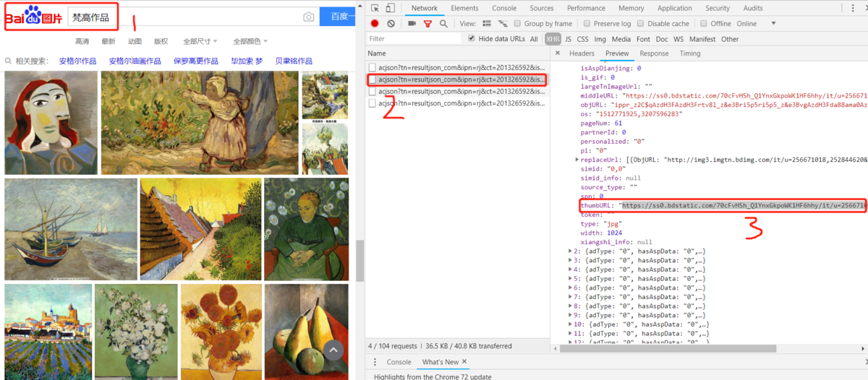Open the Sources panel tab

point(541,8)
